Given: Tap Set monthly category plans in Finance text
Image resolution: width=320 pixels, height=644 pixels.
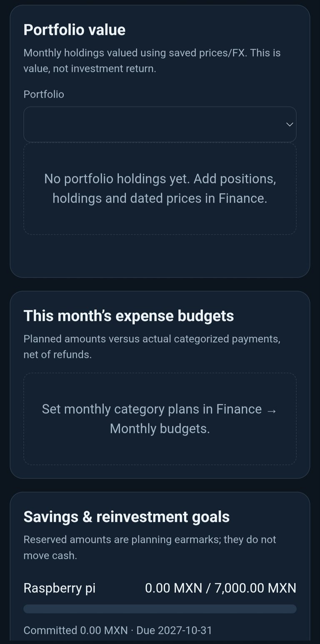Looking at the screenshot, I should (152, 409).
